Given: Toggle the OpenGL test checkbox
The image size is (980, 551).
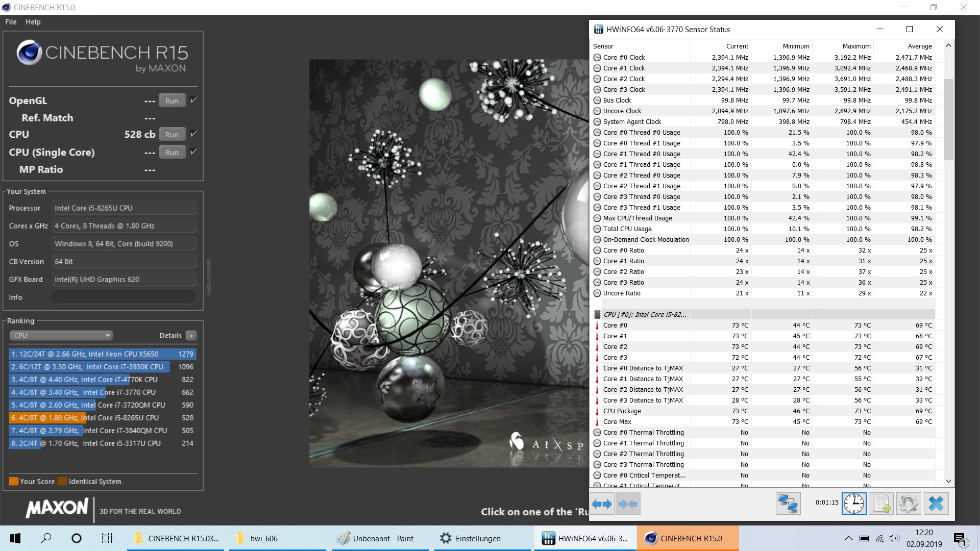Looking at the screenshot, I should pyautogui.click(x=193, y=100).
